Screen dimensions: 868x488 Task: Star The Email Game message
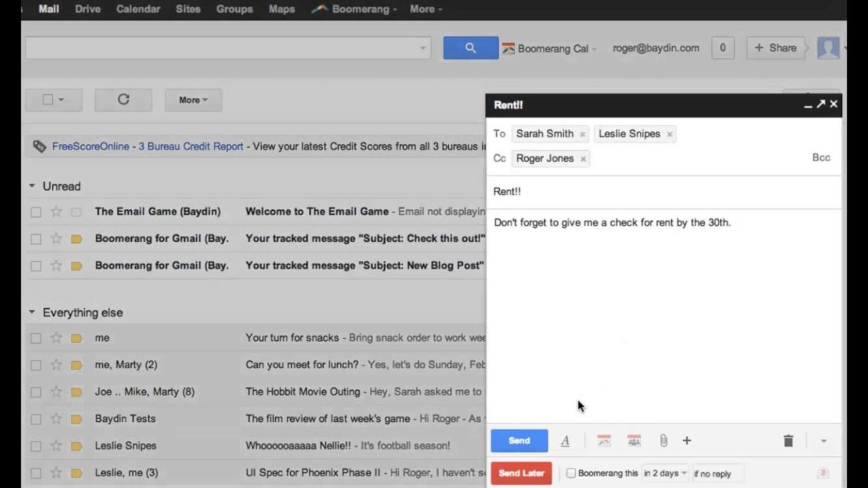[x=56, y=211]
